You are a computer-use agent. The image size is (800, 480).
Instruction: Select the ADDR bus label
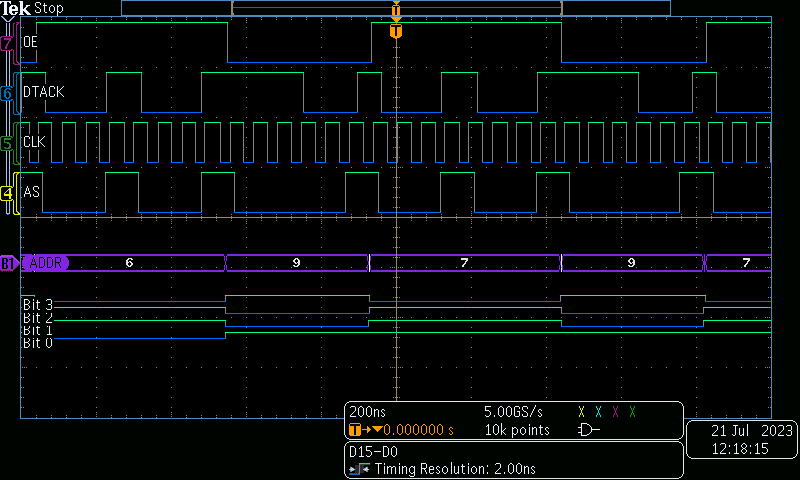tap(45, 263)
